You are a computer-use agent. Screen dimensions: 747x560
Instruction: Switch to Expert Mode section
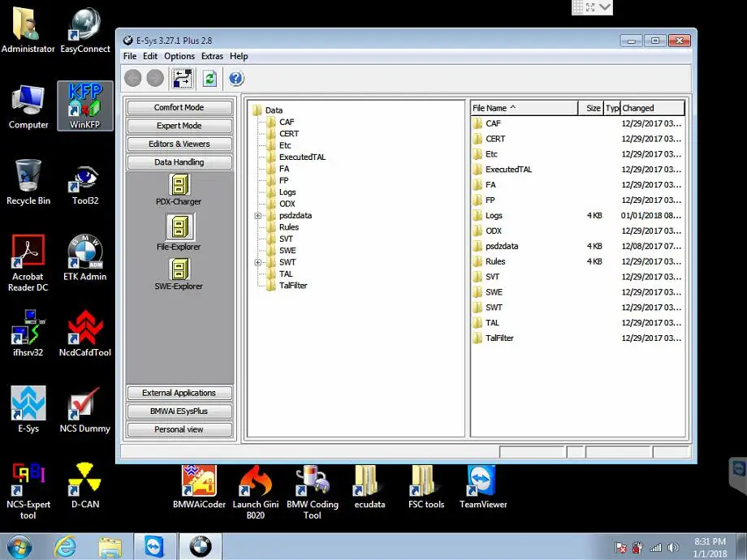(x=179, y=126)
